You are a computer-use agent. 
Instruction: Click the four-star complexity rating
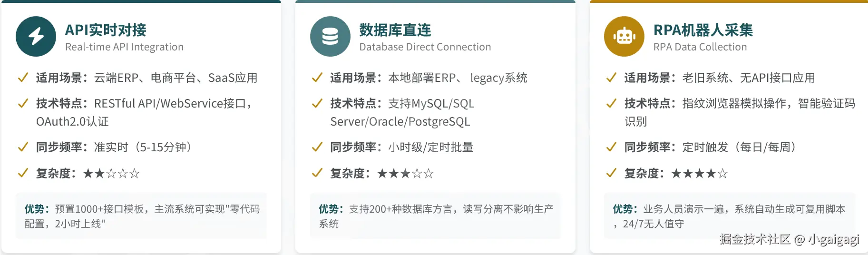click(x=699, y=173)
